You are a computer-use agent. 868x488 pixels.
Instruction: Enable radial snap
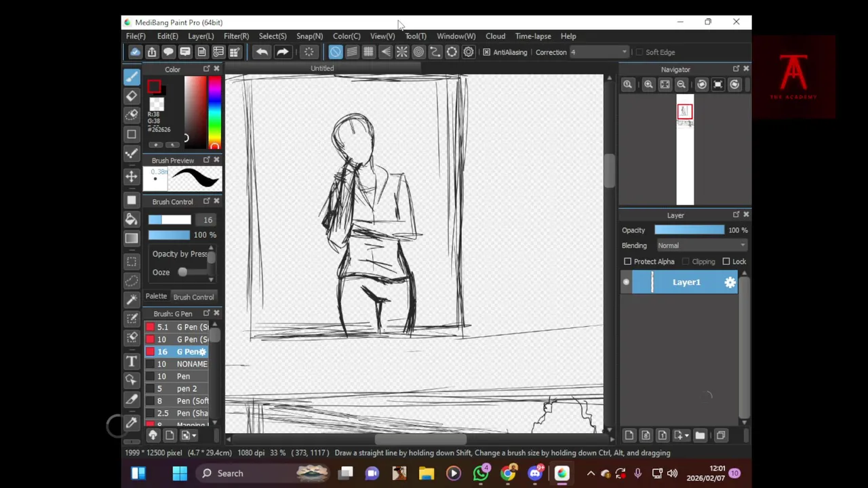pos(401,52)
